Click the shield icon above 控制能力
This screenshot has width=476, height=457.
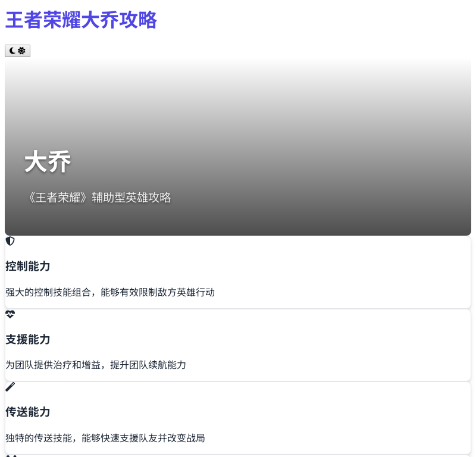(x=10, y=241)
